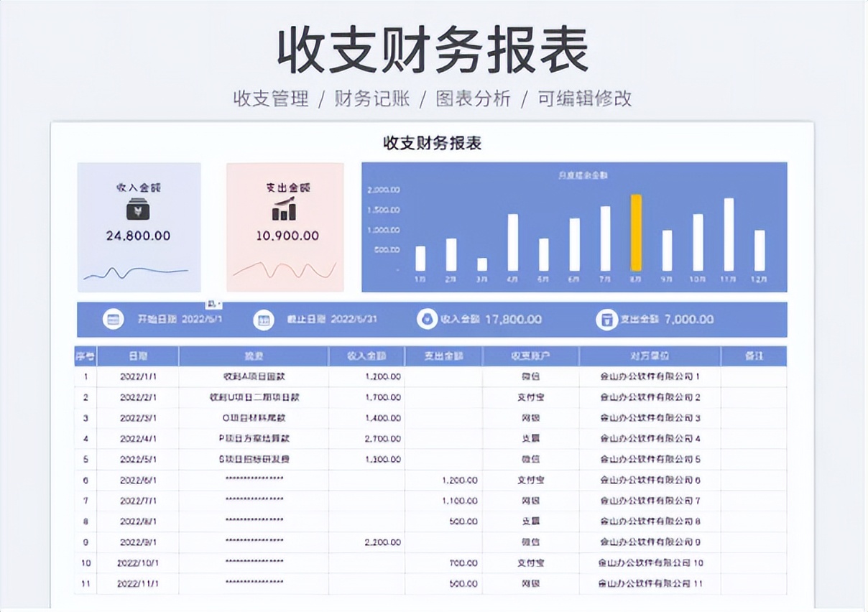868x612 pixels.
Task: Click the blue sparkline under the income card
Action: click(139, 272)
